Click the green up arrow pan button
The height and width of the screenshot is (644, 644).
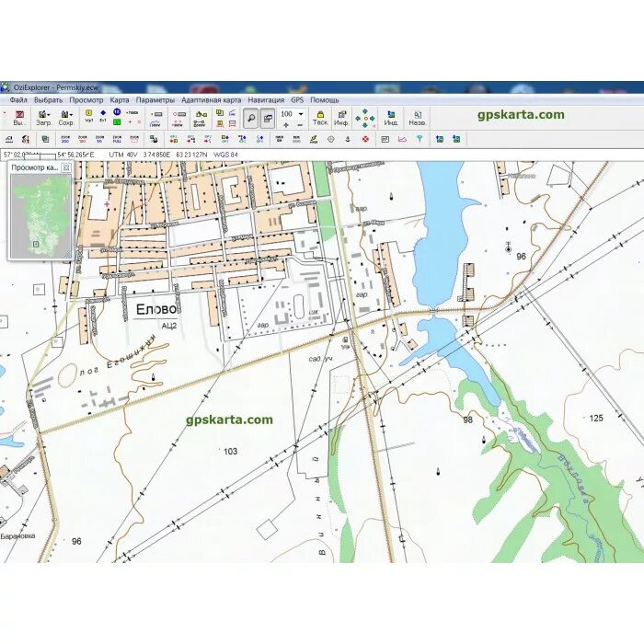click(x=364, y=111)
